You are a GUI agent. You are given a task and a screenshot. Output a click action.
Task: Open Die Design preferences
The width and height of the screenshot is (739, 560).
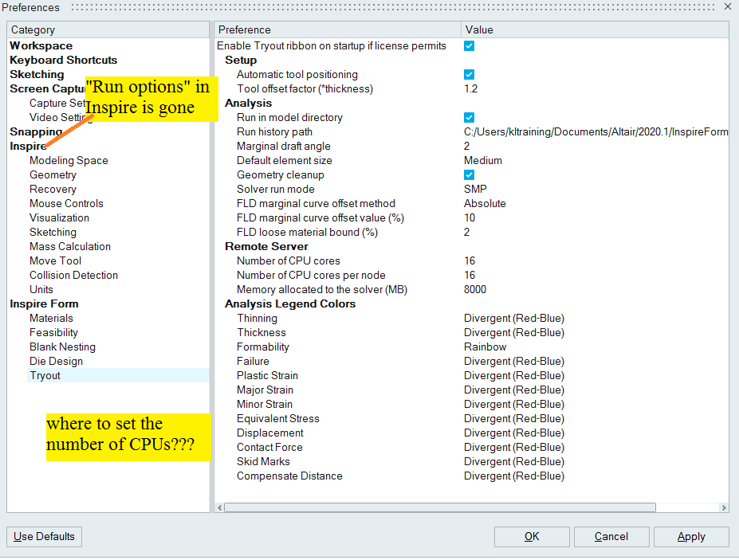point(56,362)
